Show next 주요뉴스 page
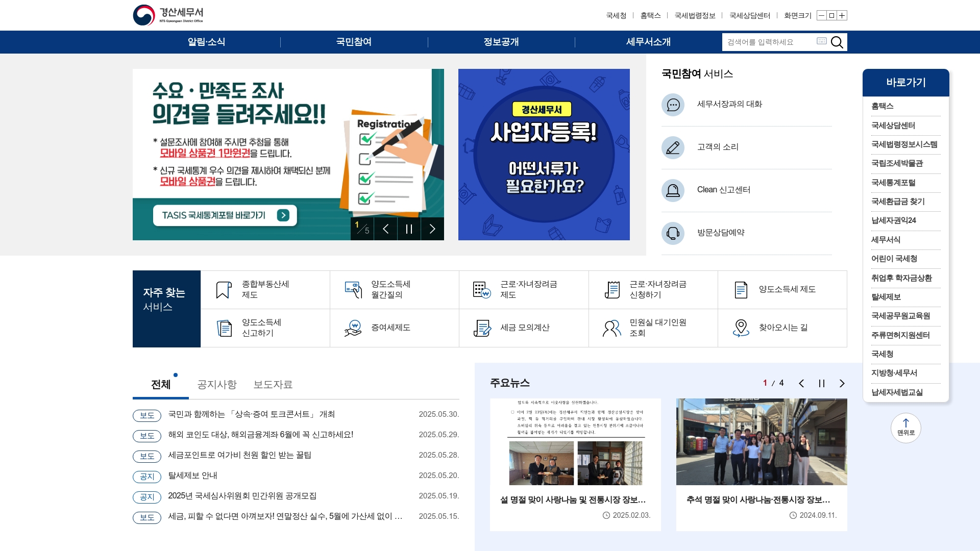This screenshot has height=551, width=980. (842, 383)
